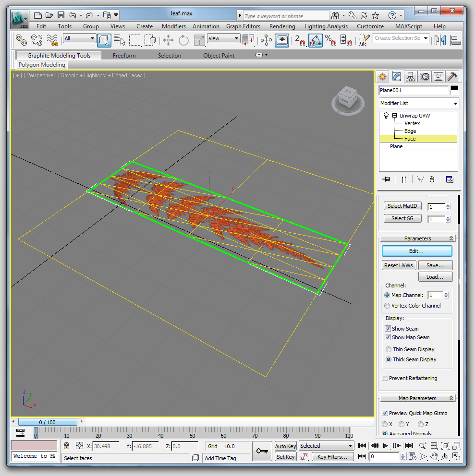Click the Edit... button in Parameters
Screen dimensions: 475x476
417,251
